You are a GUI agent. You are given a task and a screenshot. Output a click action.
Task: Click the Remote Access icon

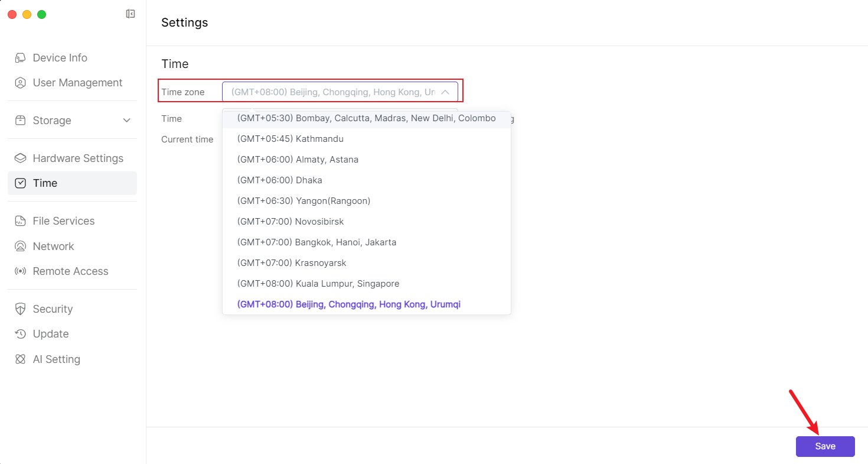(21, 271)
